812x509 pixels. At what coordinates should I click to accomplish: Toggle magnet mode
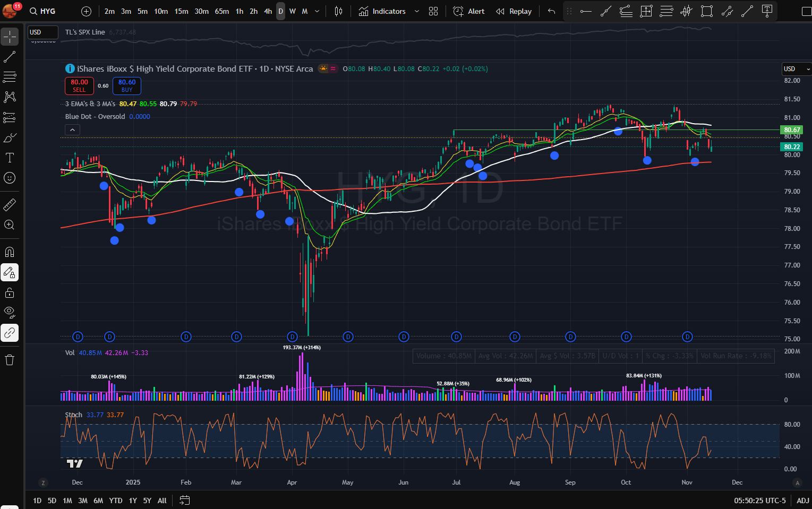[10, 252]
